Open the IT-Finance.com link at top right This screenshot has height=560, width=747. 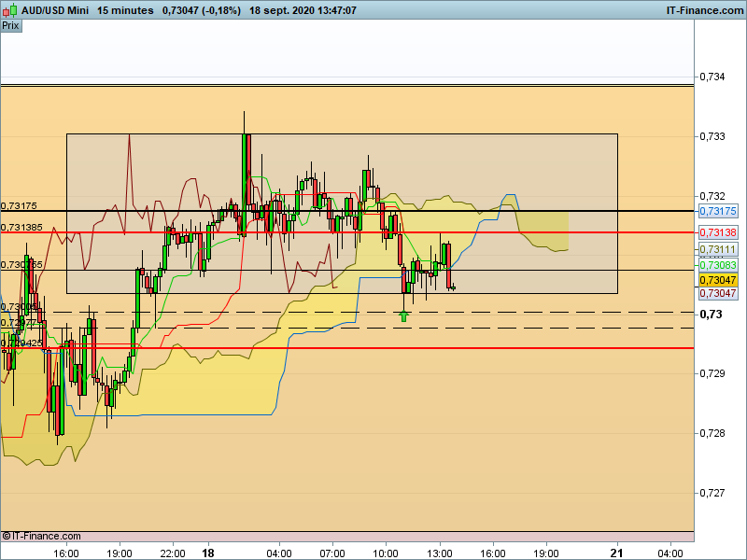[x=705, y=10]
